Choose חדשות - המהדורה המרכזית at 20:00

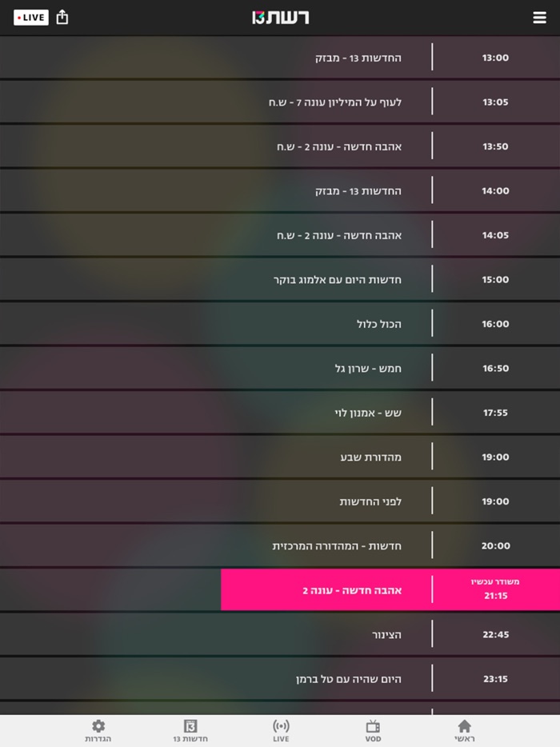[x=336, y=546]
